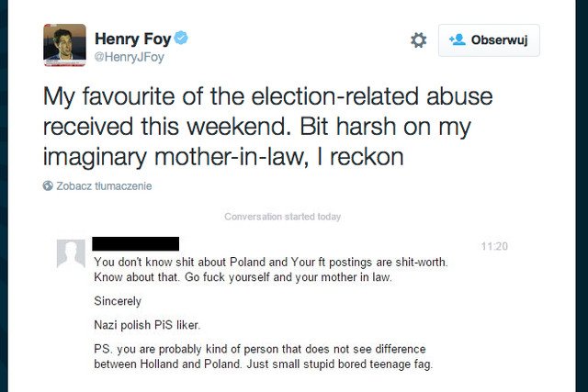Click the 11:20 message timestamp
This screenshot has width=588, height=392.
pyautogui.click(x=493, y=246)
